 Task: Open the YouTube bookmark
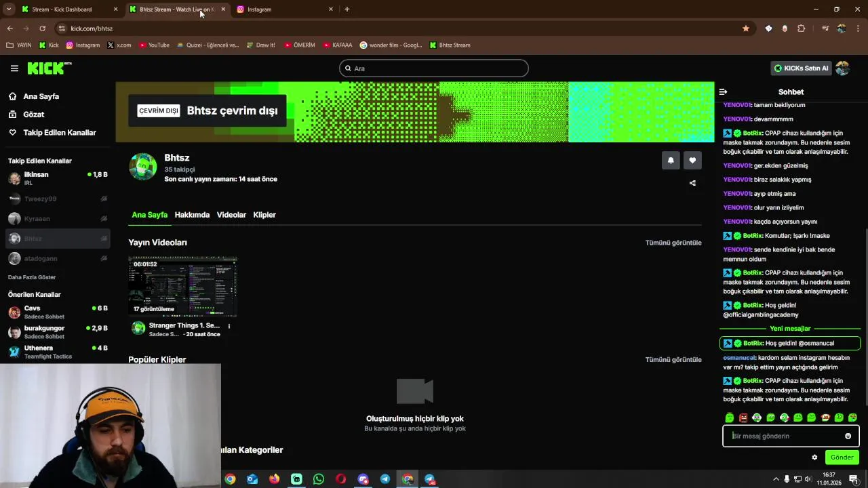tap(154, 45)
